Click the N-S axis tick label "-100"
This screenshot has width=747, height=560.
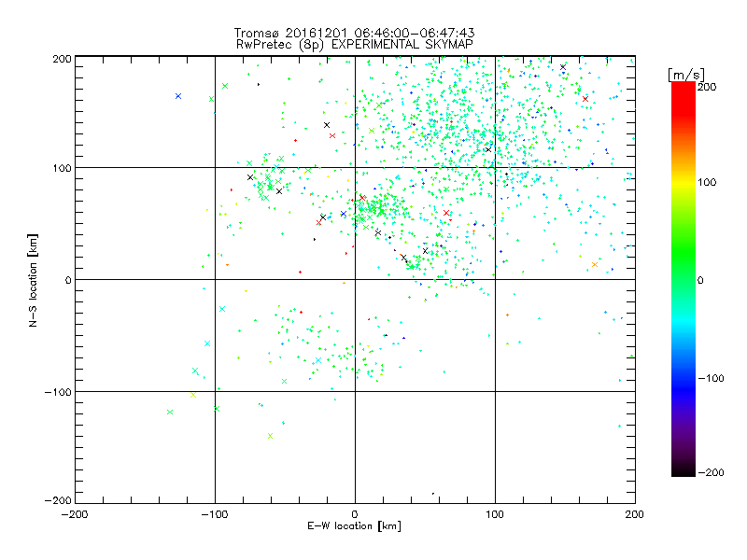pos(58,392)
